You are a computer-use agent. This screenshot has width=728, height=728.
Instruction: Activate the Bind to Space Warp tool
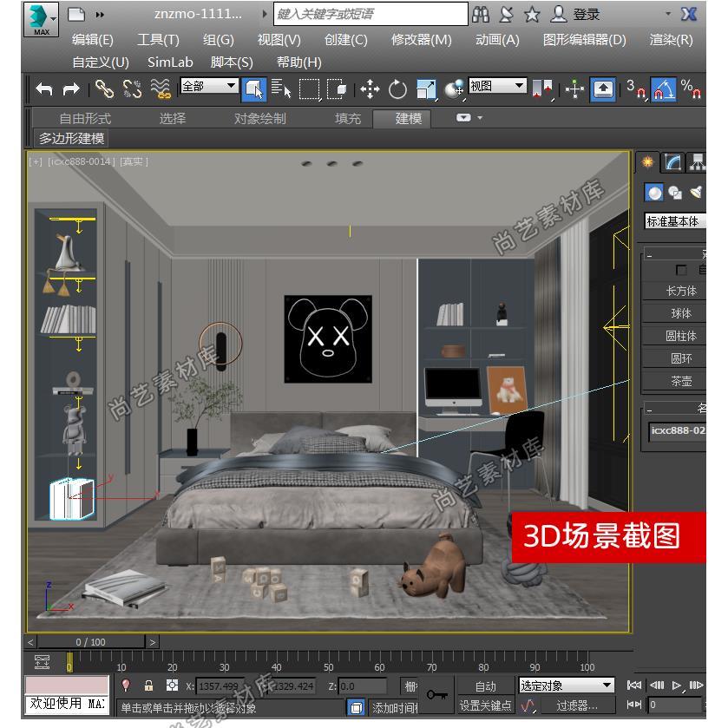(161, 89)
